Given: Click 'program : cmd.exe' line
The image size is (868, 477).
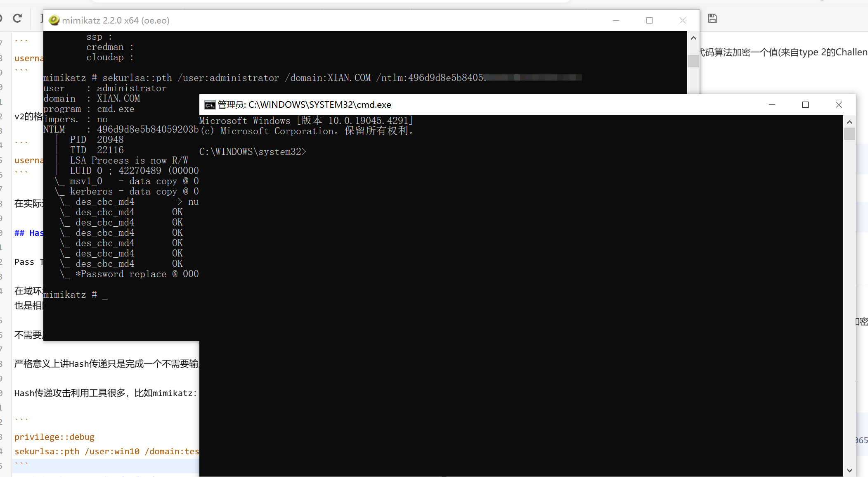Looking at the screenshot, I should pyautogui.click(x=89, y=109).
